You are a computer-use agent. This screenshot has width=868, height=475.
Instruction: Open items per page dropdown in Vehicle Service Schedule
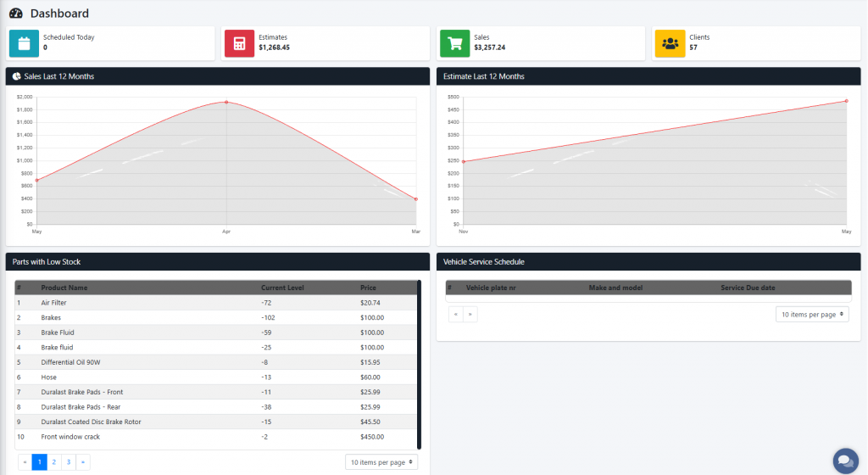pyautogui.click(x=812, y=315)
